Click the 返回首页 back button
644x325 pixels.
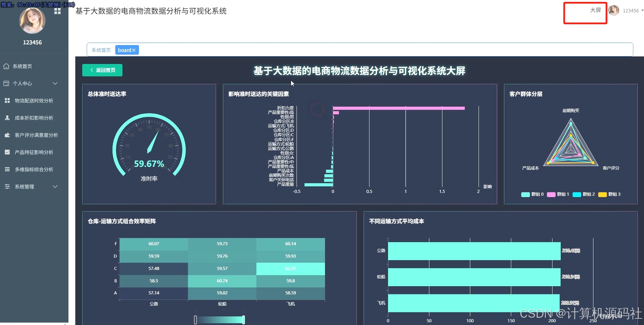click(102, 70)
